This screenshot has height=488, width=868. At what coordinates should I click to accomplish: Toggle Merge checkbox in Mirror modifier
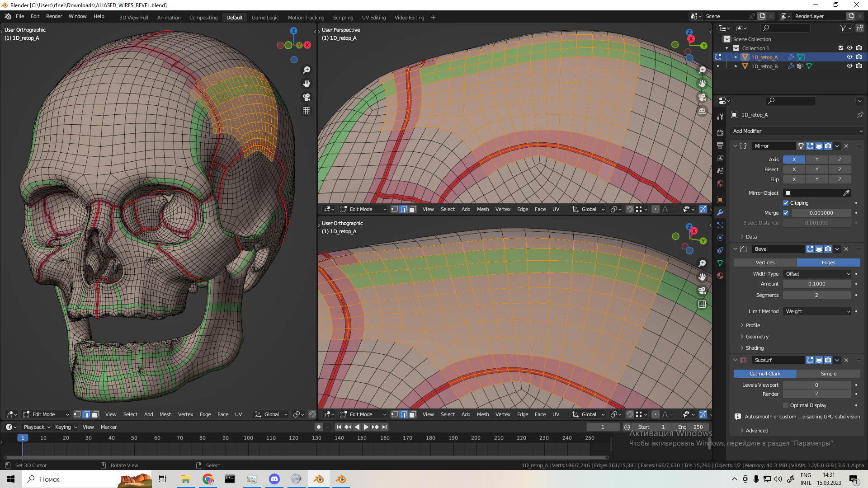pyautogui.click(x=786, y=213)
